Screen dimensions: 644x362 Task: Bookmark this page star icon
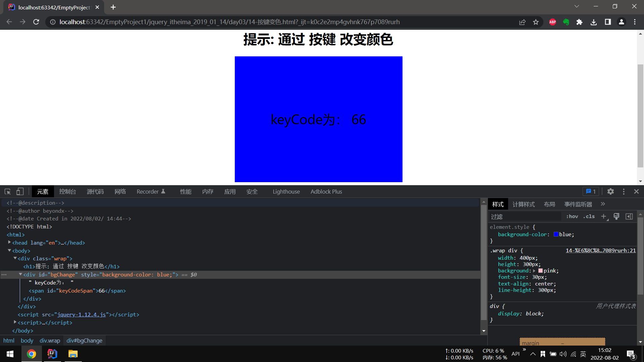536,22
